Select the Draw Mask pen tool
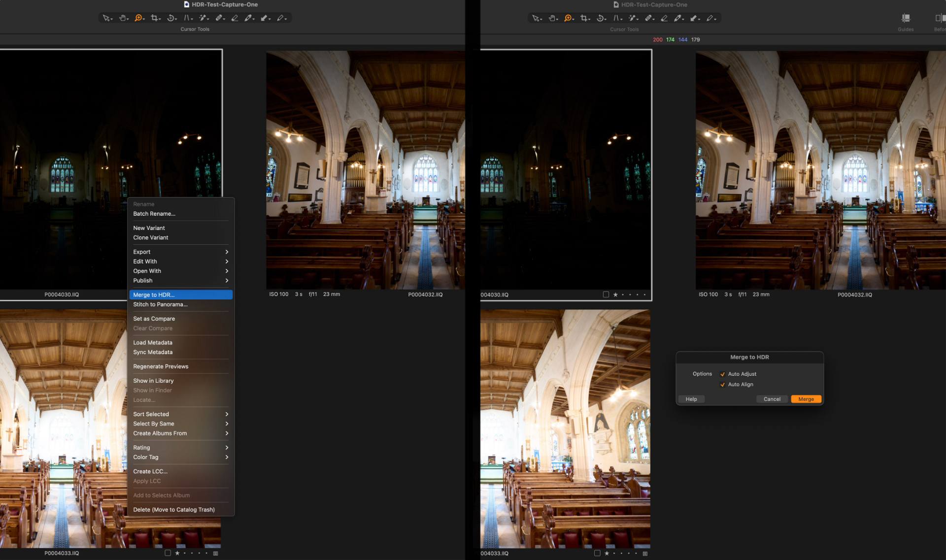 (281, 18)
